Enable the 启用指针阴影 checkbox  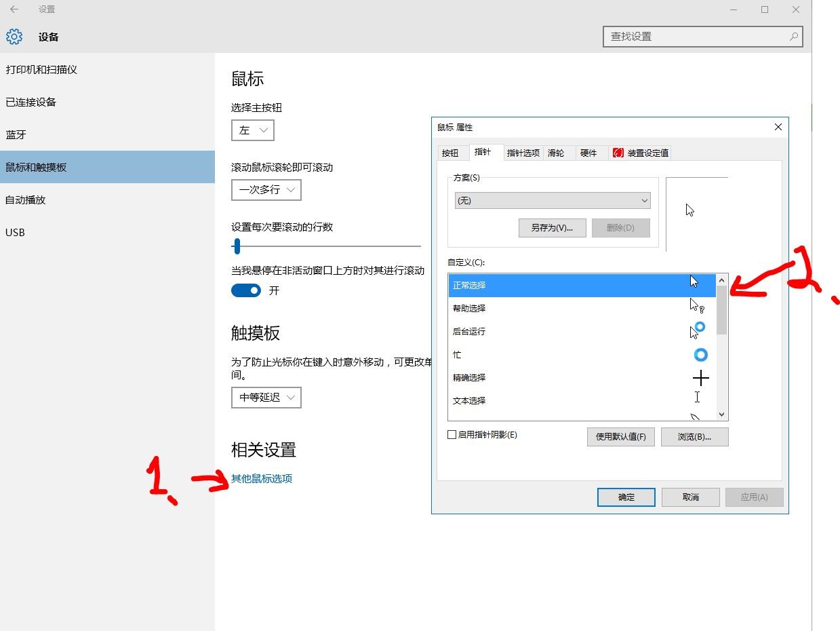[x=452, y=434]
